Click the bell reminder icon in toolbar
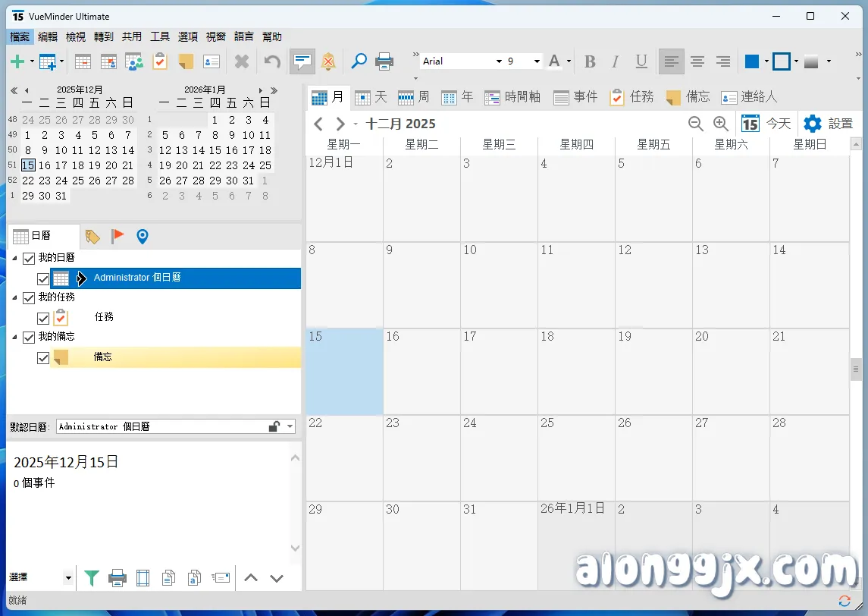The image size is (868, 616). 328,61
